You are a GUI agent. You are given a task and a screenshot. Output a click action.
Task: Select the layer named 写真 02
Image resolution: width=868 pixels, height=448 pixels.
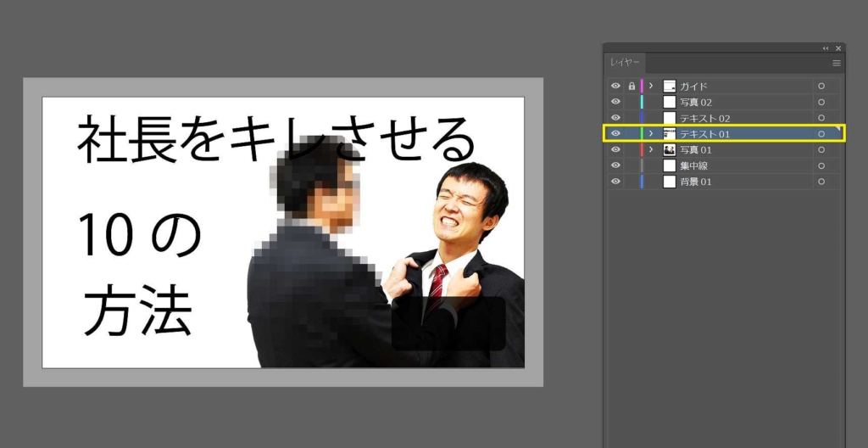[x=696, y=103]
